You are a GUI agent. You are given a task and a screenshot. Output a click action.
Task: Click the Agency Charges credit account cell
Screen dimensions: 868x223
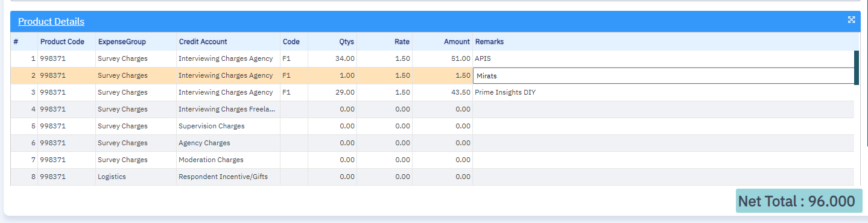coord(228,143)
